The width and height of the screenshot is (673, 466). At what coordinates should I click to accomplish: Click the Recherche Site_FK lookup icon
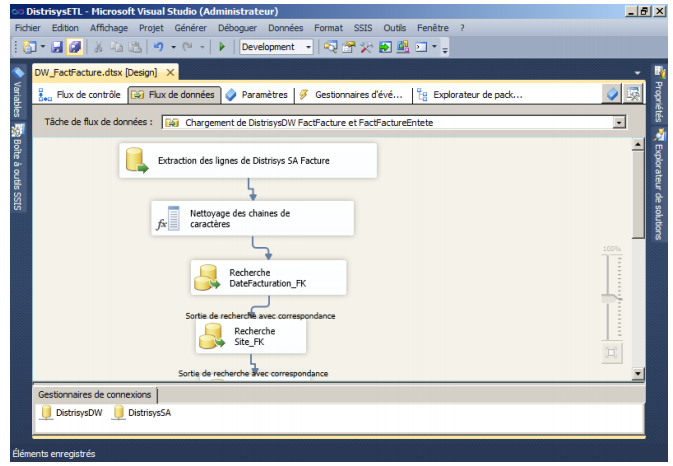coord(212,336)
